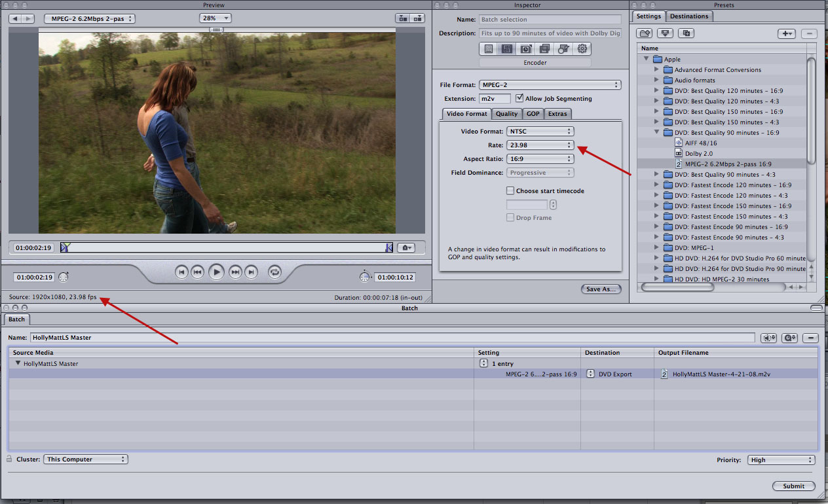Switch to the GOP tab
The width and height of the screenshot is (828, 504).
click(533, 114)
